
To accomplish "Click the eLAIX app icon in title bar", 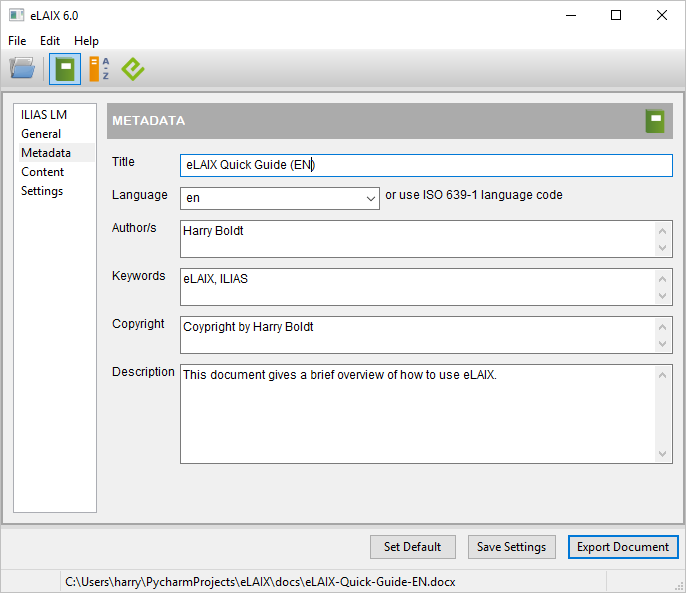I will pyautogui.click(x=17, y=16).
